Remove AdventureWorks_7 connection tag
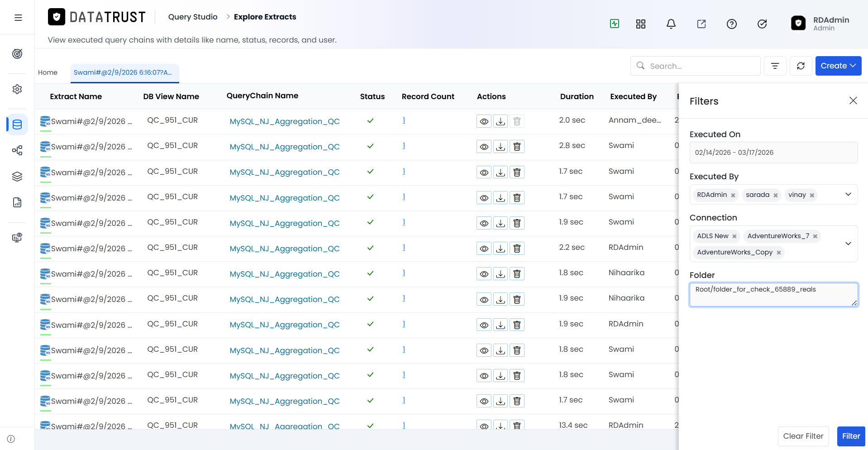Image resolution: width=868 pixels, height=450 pixels. point(815,236)
